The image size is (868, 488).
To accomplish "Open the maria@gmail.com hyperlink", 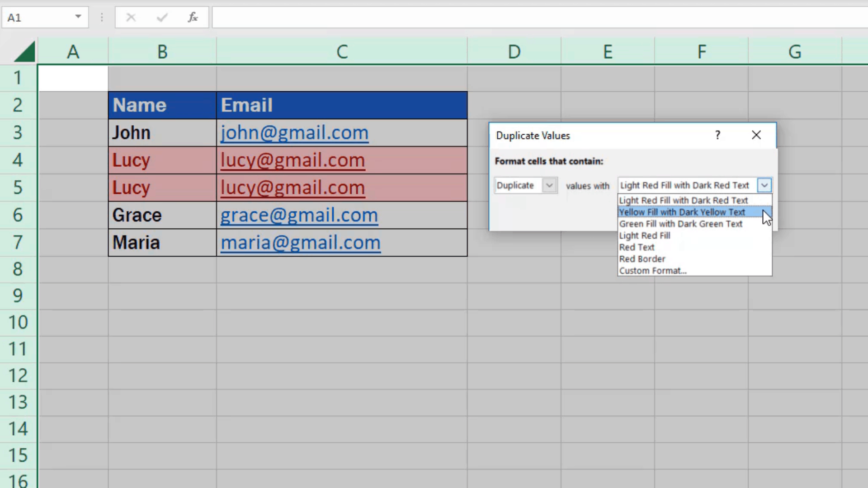I will (x=301, y=242).
